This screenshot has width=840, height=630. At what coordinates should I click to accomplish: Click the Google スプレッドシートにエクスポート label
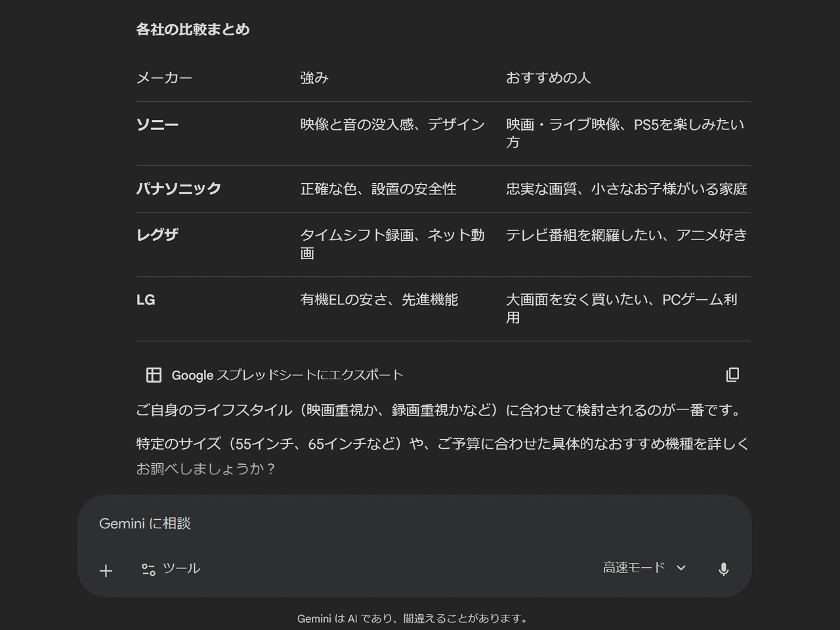tap(287, 375)
